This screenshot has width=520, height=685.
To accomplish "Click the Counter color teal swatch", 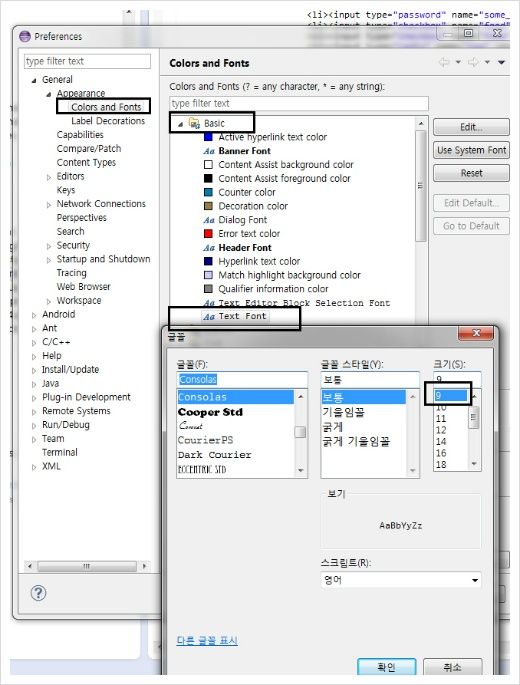I will (x=208, y=192).
